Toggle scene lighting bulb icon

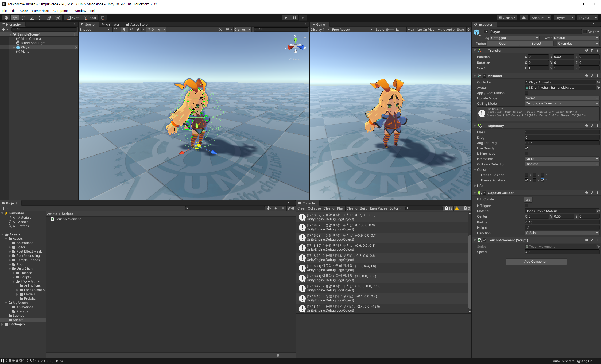[124, 29]
